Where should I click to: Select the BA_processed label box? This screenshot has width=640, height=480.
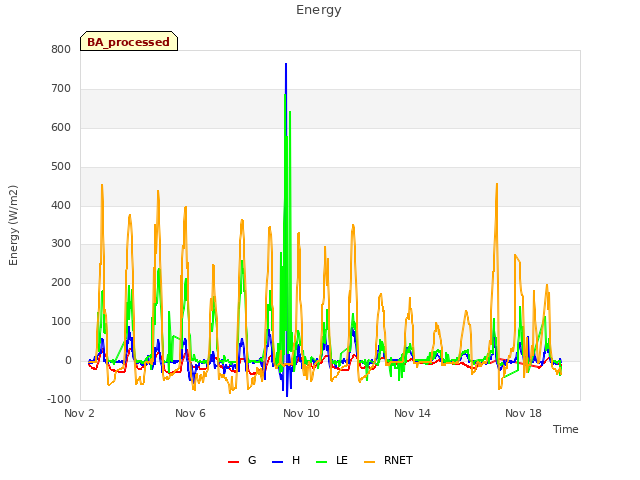(x=129, y=41)
